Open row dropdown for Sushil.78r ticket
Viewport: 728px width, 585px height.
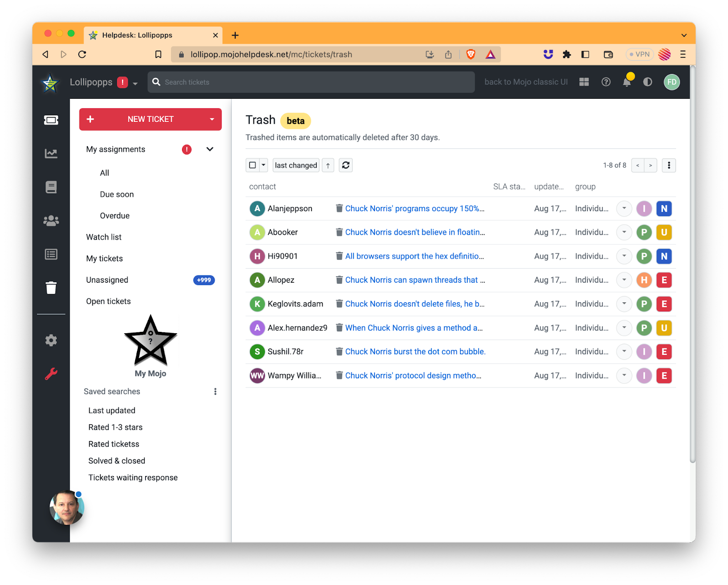pyautogui.click(x=624, y=351)
